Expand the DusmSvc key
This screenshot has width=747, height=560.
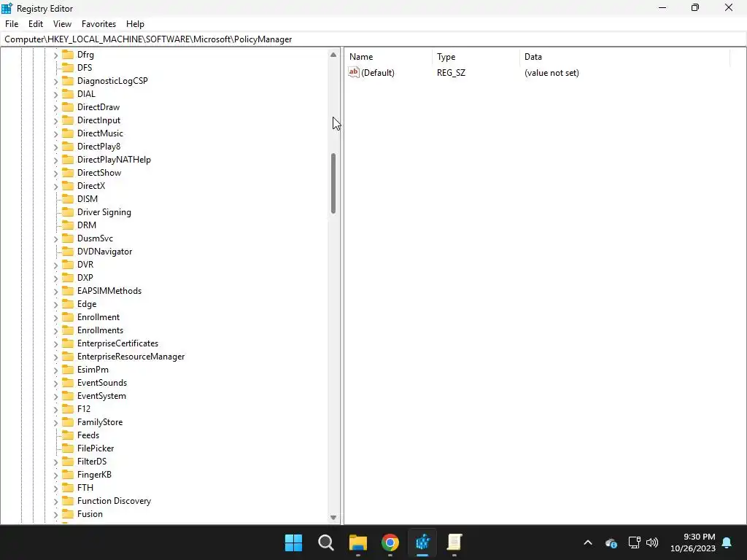55,238
